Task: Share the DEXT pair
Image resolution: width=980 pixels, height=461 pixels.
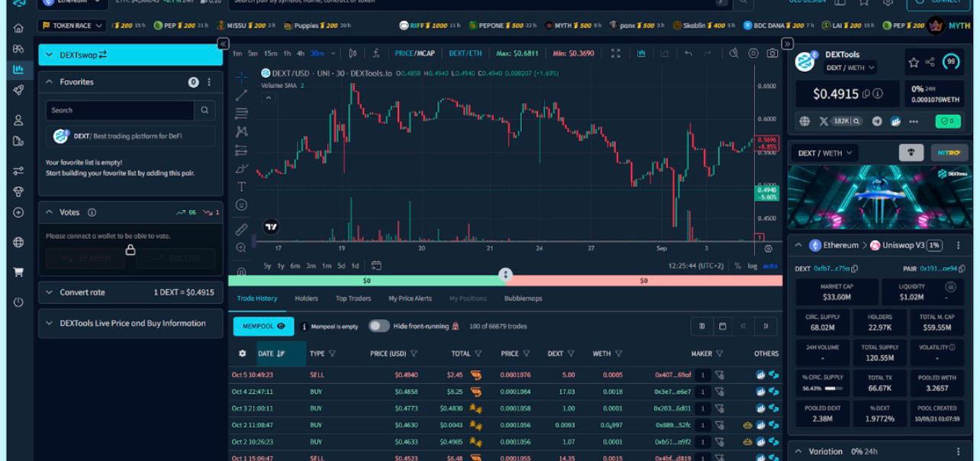Action: [x=930, y=63]
